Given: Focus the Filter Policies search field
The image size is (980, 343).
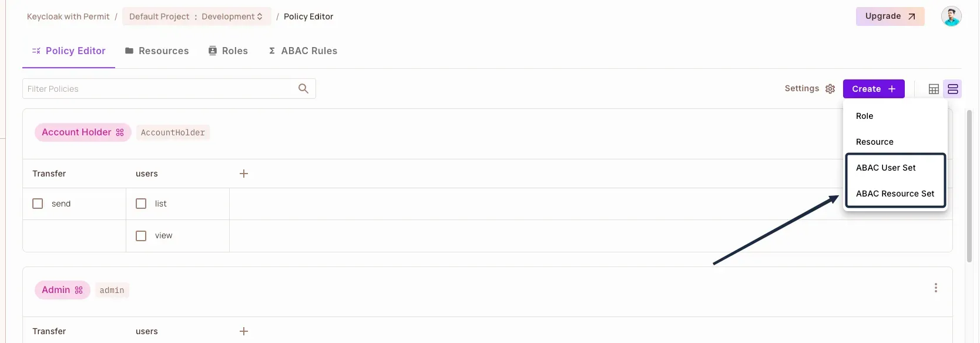Looking at the screenshot, I should pos(159,89).
